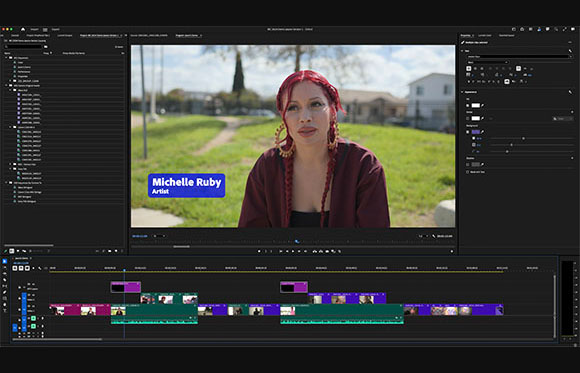Open the playback resolution dropdown
The image size is (580, 373).
point(424,236)
